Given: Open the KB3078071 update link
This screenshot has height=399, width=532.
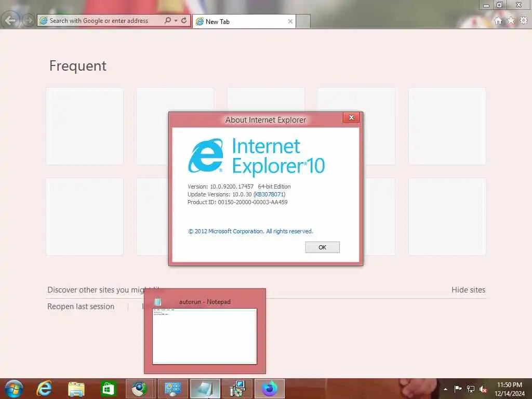Looking at the screenshot, I should 270,194.
